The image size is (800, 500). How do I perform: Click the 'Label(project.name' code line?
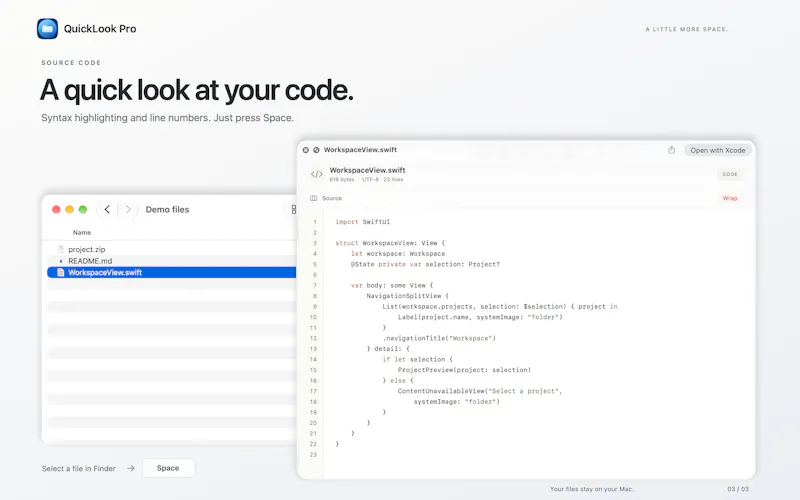[x=480, y=317]
